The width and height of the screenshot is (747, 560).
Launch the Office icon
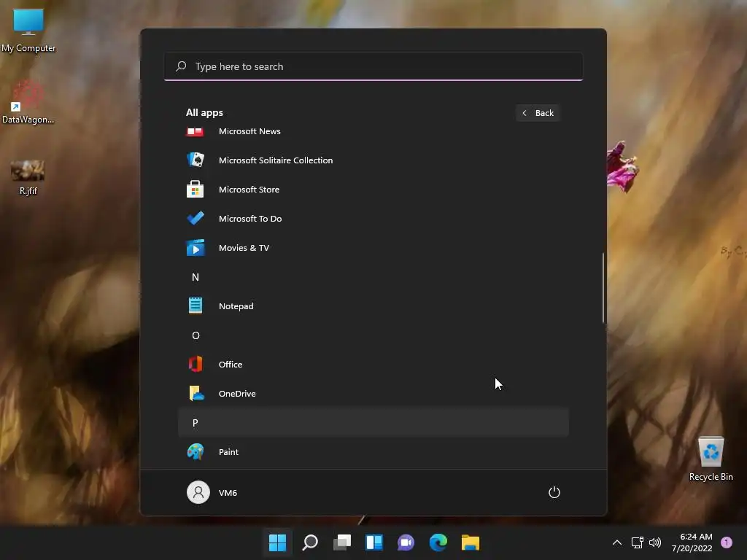[x=196, y=365]
